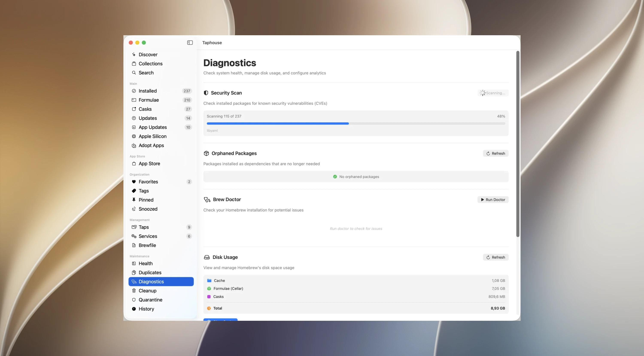Image resolution: width=644 pixels, height=356 pixels.
Task: Open the Discover sparkle icon
Action: [x=134, y=54]
